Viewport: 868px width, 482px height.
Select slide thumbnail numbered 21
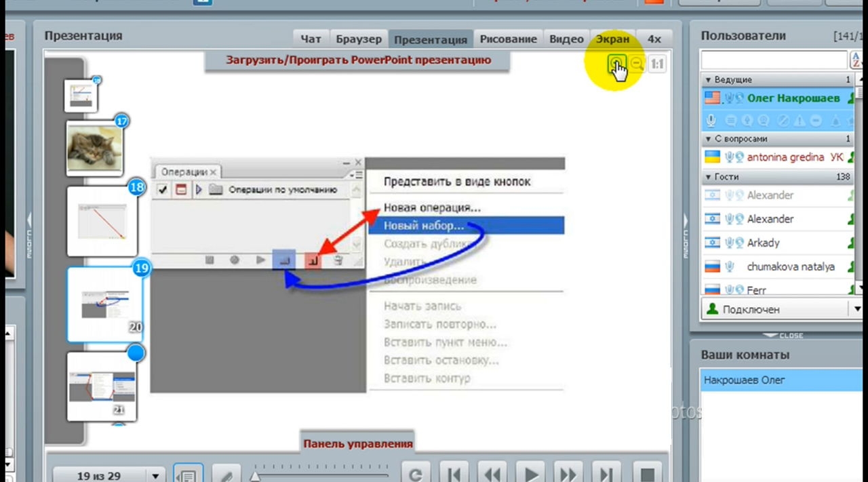click(x=102, y=386)
